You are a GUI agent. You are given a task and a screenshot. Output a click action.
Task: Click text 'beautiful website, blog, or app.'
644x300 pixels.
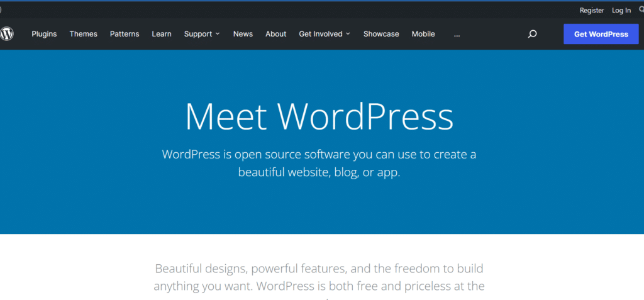coord(319,172)
